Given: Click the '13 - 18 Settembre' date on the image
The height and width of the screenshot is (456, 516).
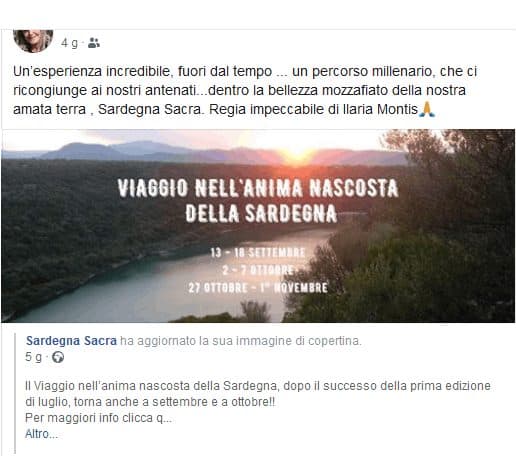Looking at the screenshot, I should coord(258,253).
